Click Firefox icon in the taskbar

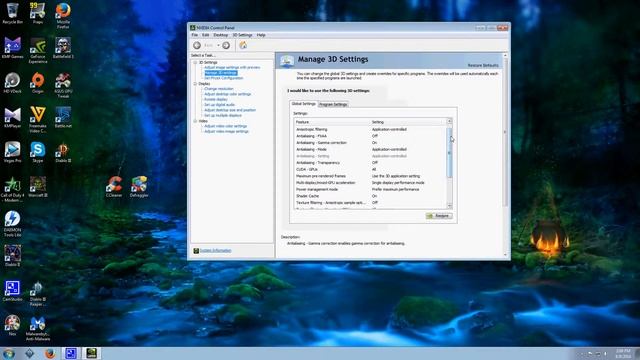50,353
